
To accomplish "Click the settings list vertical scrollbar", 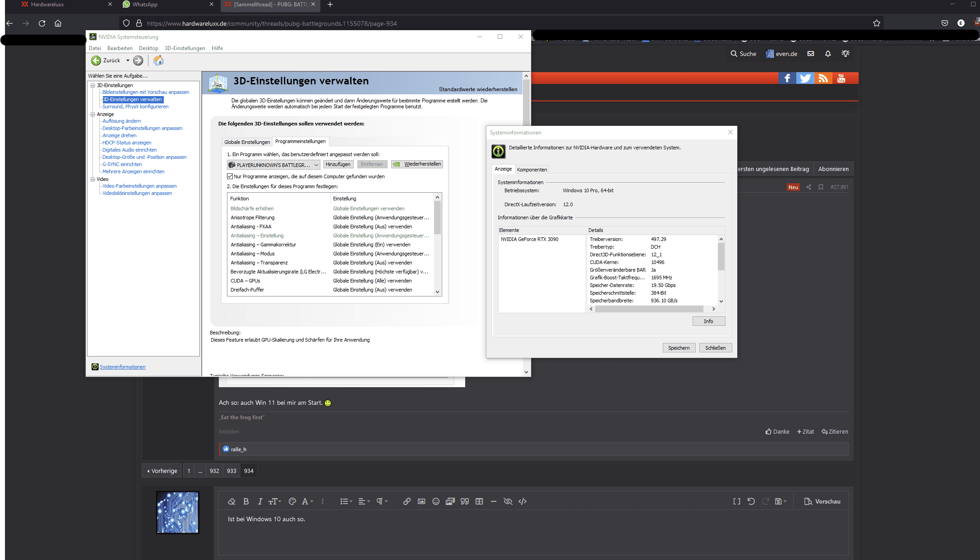I will tap(437, 245).
